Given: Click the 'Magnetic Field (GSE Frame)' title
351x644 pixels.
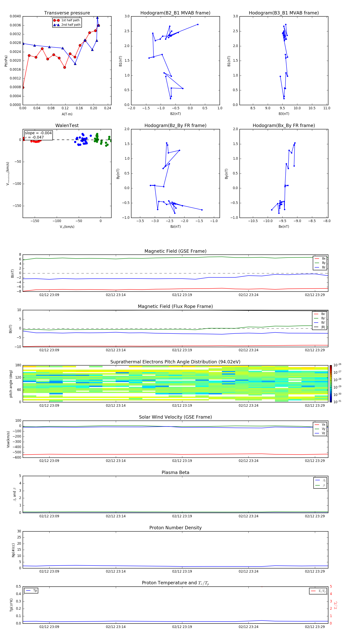Looking at the screenshot, I should [175, 251].
